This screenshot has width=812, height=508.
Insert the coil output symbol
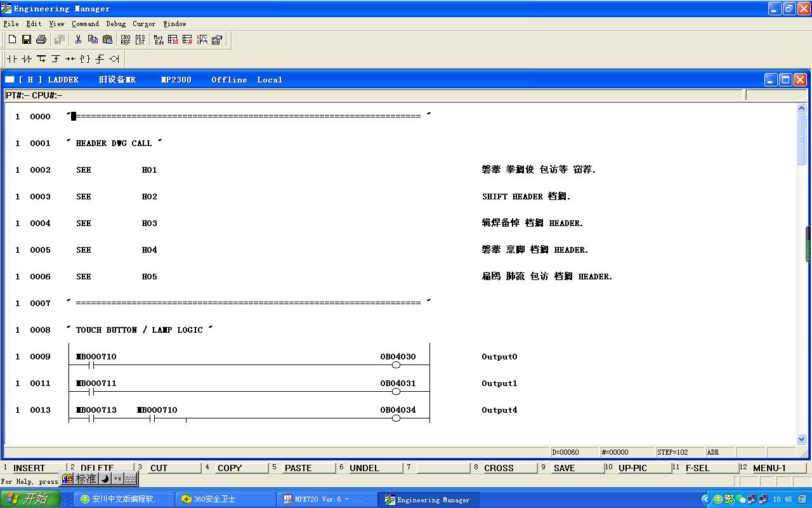(x=114, y=59)
